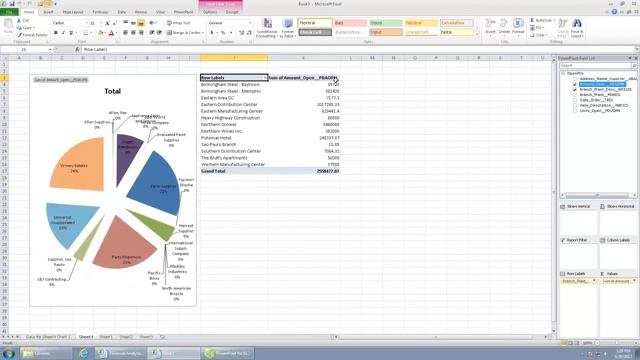Click the Paste clipboard icon
The height and width of the screenshot is (360, 640).
point(8,26)
